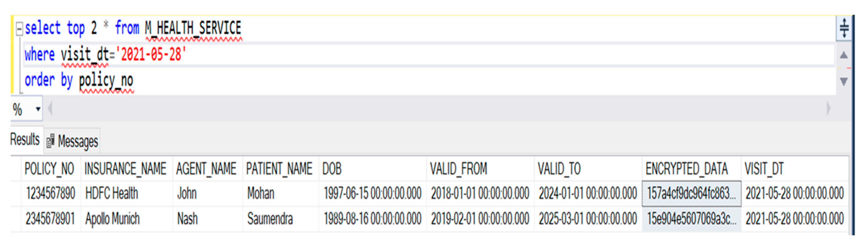Click VALID_TO cell 2025-03-01

click(588, 219)
